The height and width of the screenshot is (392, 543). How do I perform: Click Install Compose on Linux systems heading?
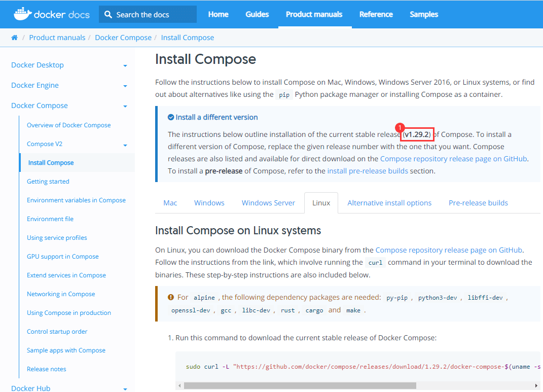(x=238, y=230)
